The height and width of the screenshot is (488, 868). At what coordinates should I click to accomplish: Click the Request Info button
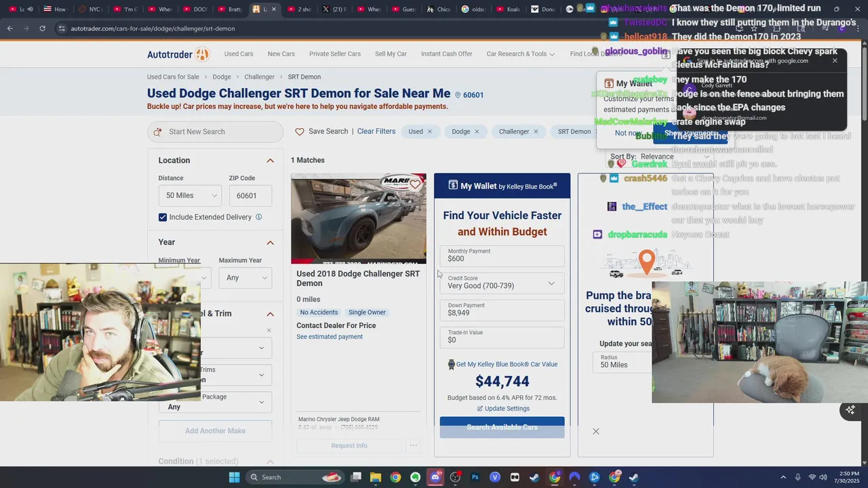349,445
